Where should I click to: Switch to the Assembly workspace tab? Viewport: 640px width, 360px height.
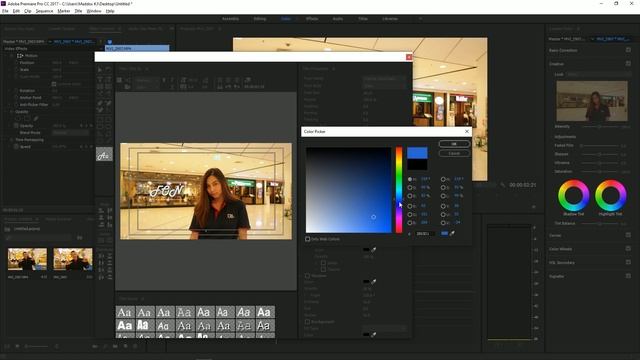[x=230, y=19]
